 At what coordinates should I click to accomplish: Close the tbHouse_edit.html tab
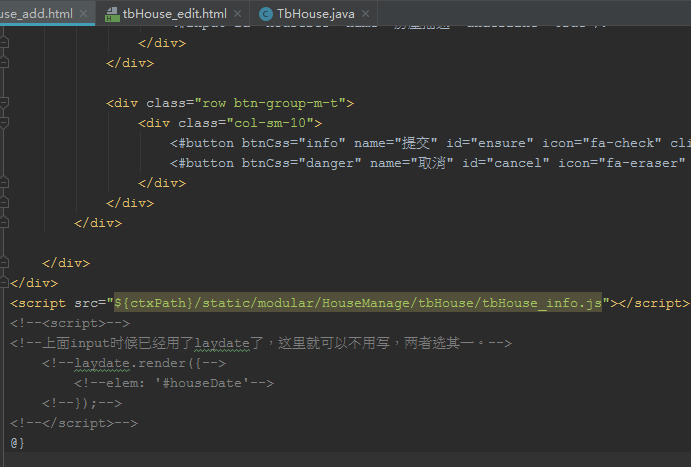tap(237, 14)
